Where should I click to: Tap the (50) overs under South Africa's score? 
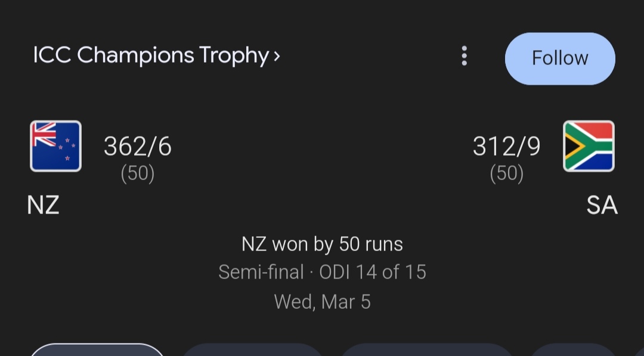click(x=507, y=174)
